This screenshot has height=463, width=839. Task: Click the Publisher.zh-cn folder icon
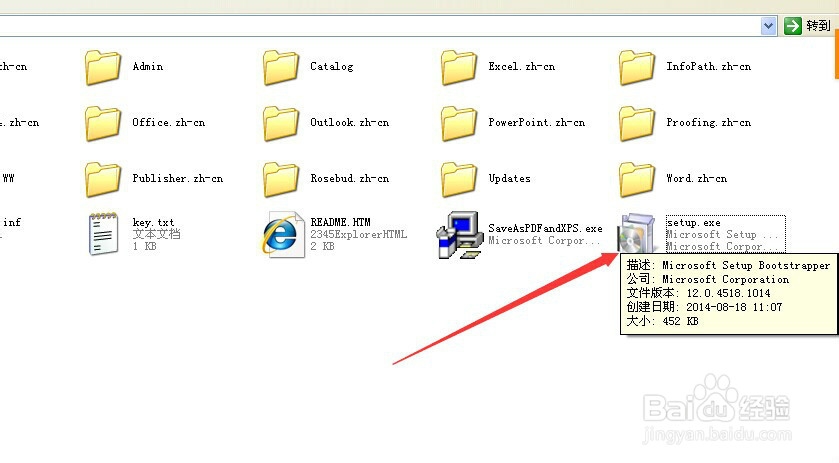(102, 180)
